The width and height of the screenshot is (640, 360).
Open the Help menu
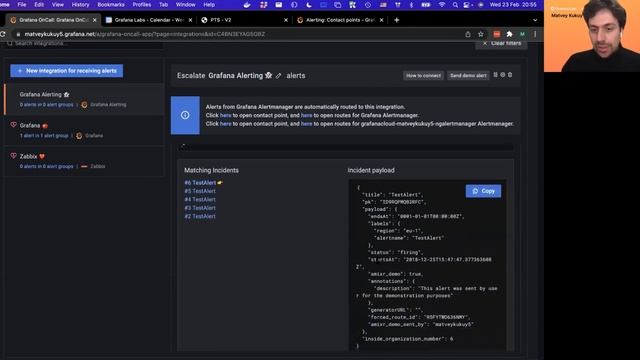coord(209,5)
